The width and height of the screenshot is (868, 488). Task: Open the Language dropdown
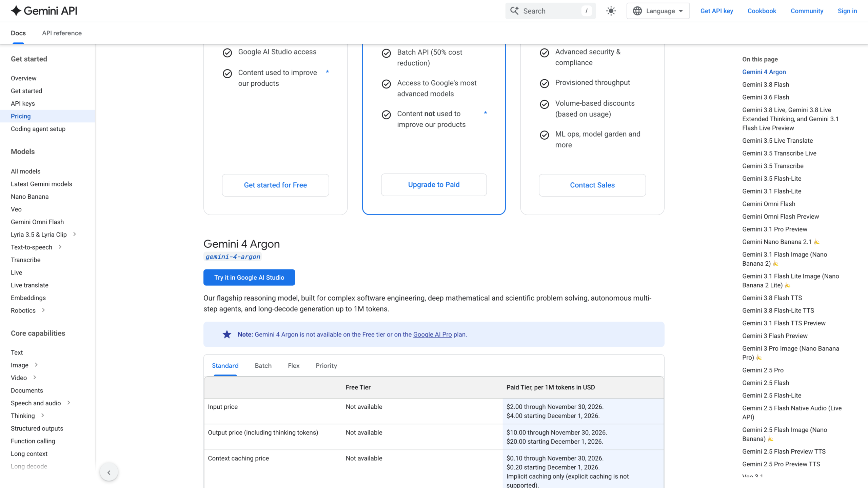[x=658, y=11]
